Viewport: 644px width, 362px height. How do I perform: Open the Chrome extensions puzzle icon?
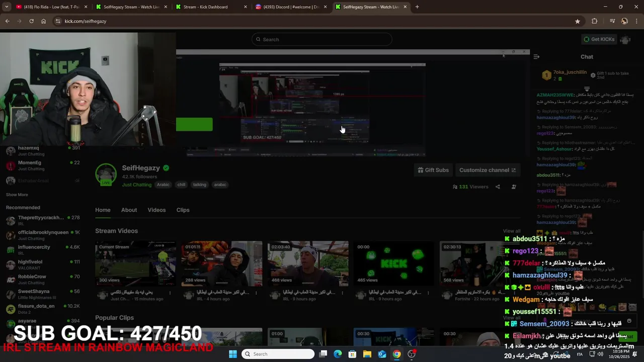594,21
